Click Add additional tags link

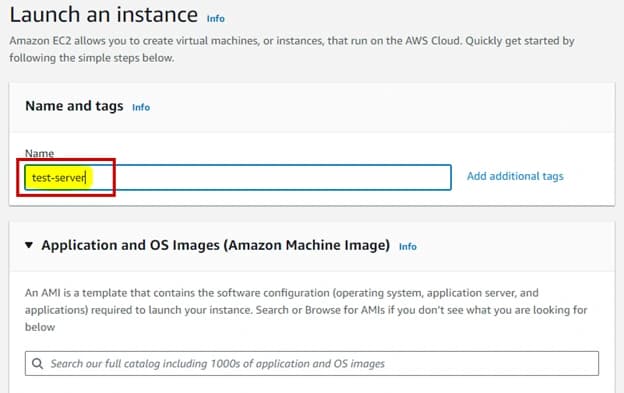pos(515,176)
